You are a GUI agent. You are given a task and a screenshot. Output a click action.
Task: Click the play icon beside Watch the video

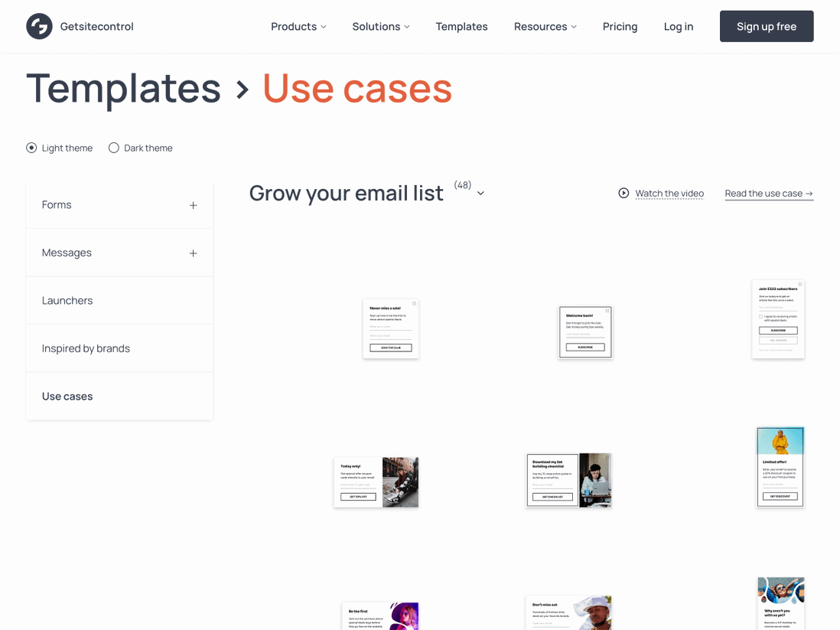click(623, 193)
